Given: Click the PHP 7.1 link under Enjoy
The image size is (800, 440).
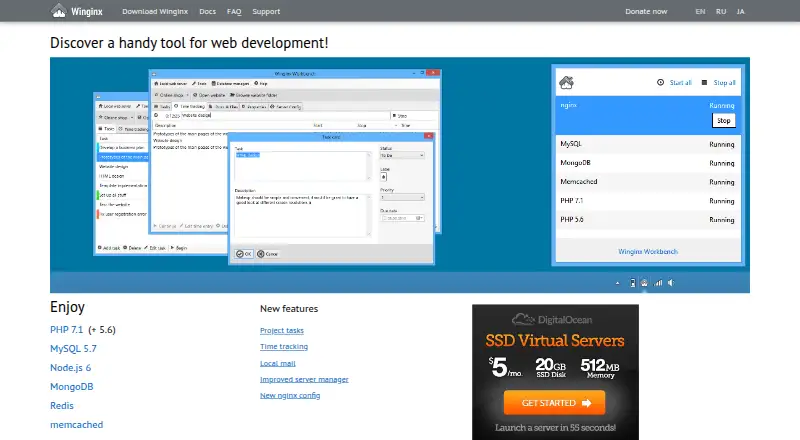Looking at the screenshot, I should click(x=66, y=330).
